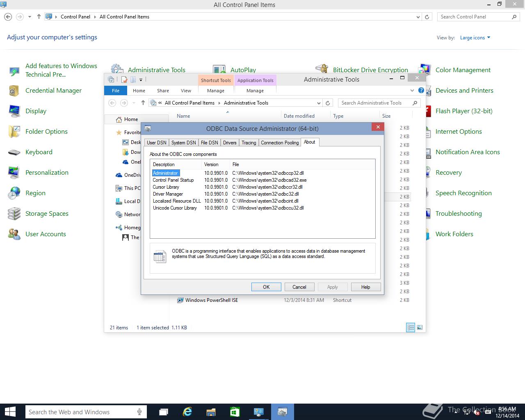
Task: Open Internet Options
Action: tap(459, 132)
